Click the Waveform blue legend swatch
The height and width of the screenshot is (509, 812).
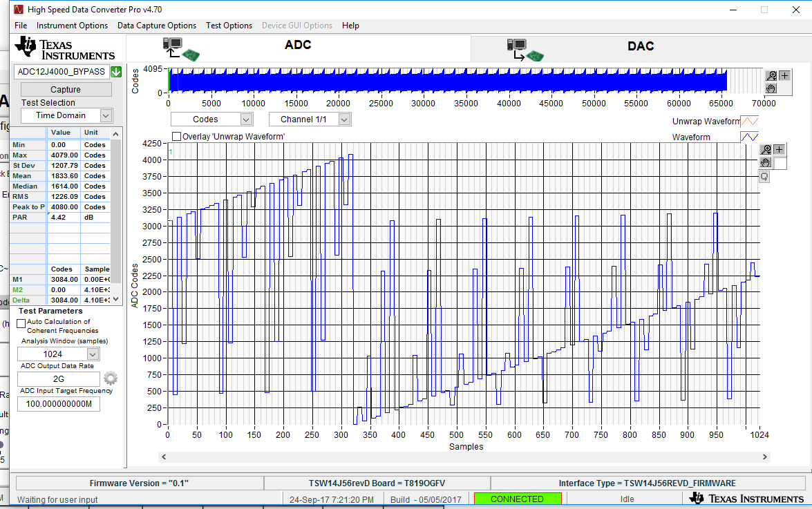click(x=749, y=137)
